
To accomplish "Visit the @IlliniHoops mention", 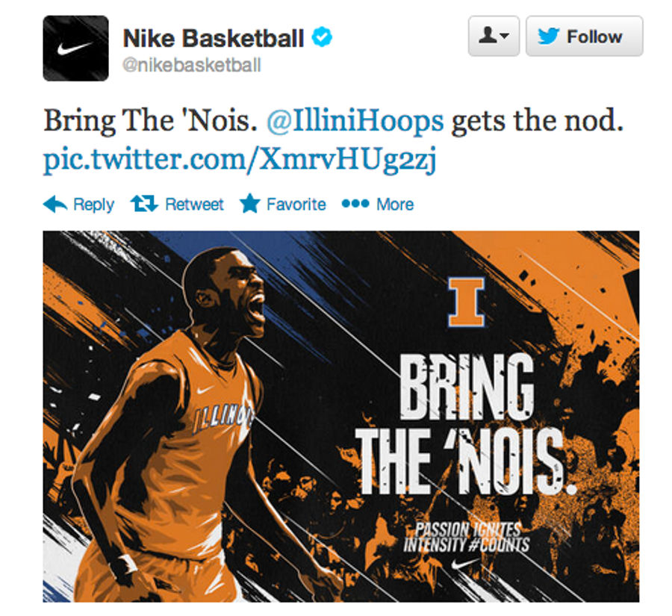I will click(355, 121).
